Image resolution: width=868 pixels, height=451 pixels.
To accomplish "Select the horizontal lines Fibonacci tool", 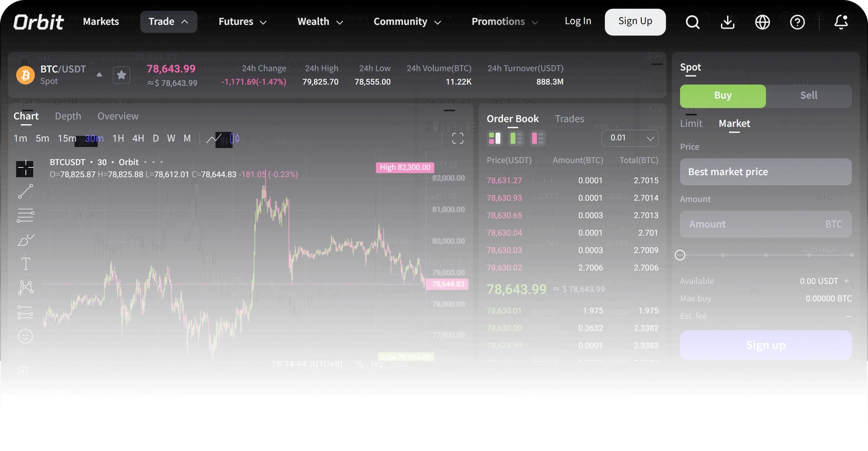I will click(25, 215).
